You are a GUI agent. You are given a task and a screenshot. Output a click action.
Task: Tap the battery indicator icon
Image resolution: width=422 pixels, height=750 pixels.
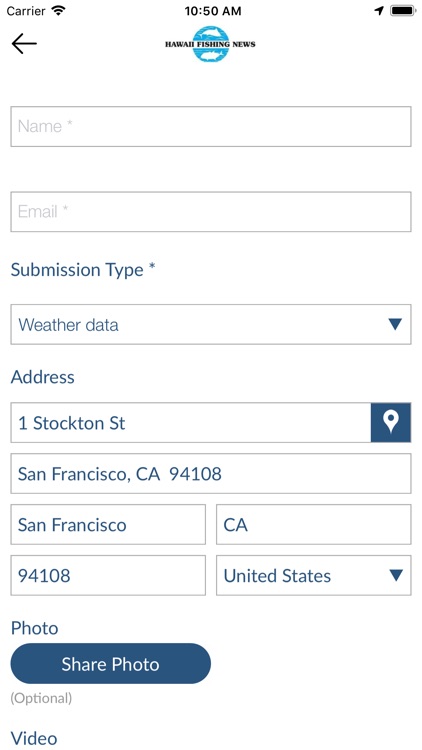pos(403,11)
